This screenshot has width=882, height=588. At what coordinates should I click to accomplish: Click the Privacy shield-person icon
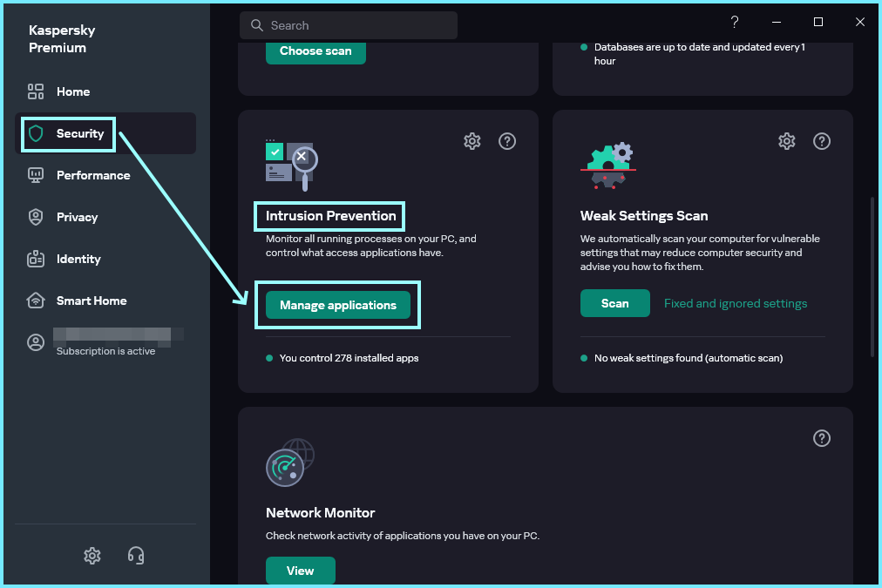36,217
